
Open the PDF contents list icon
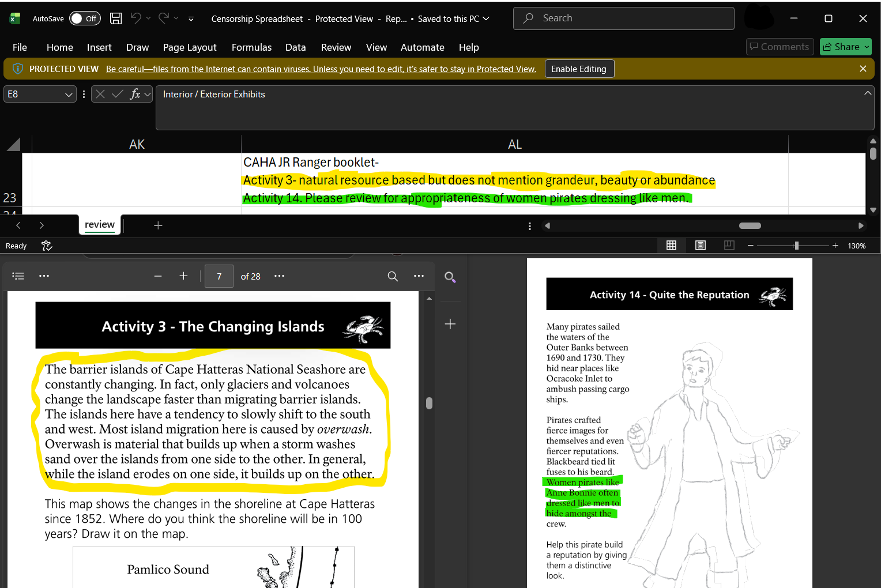click(x=18, y=276)
